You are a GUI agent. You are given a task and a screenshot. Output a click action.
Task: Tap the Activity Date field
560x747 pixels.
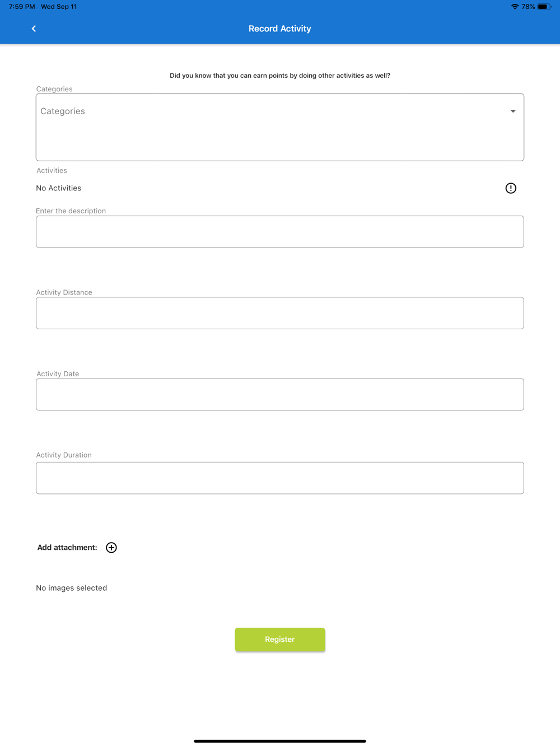280,395
